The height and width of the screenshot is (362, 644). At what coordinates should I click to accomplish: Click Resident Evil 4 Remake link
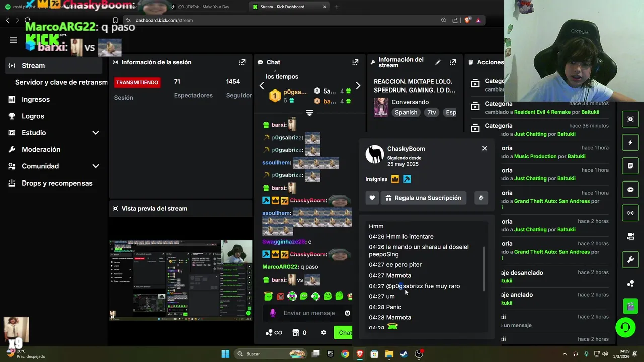point(542,112)
